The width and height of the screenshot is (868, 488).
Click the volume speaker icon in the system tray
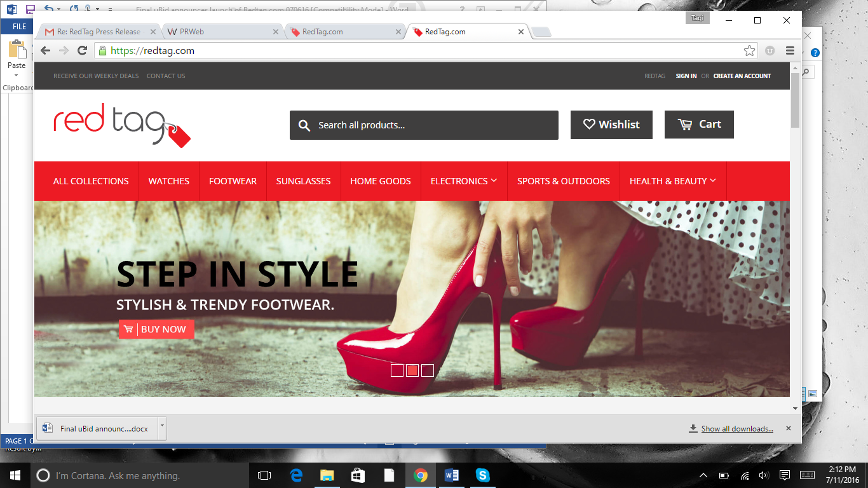click(764, 475)
